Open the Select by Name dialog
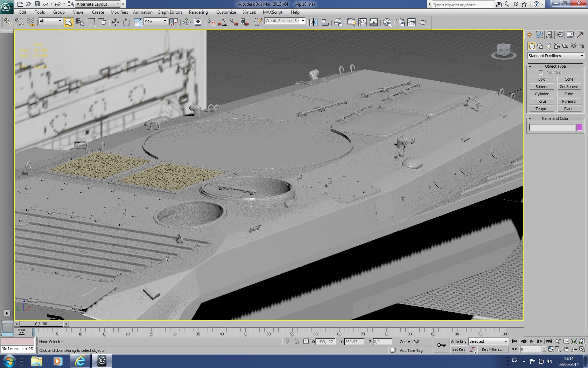This screenshot has height=368, width=588. [x=80, y=22]
